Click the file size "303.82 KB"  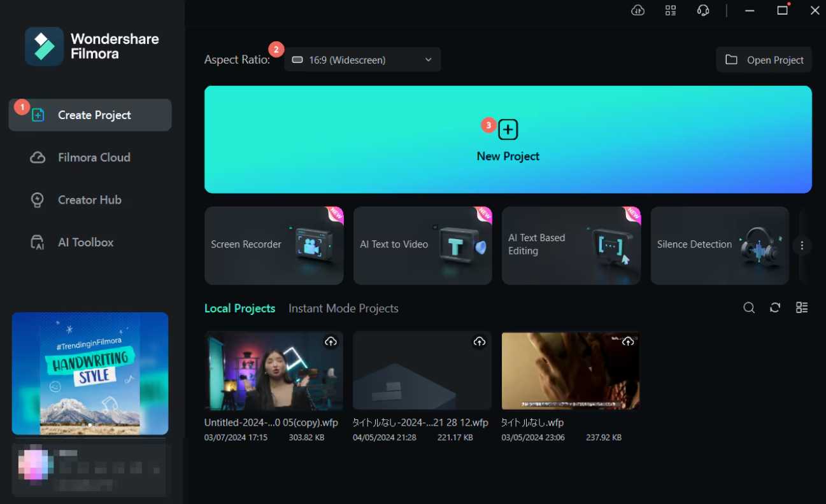[x=308, y=438]
